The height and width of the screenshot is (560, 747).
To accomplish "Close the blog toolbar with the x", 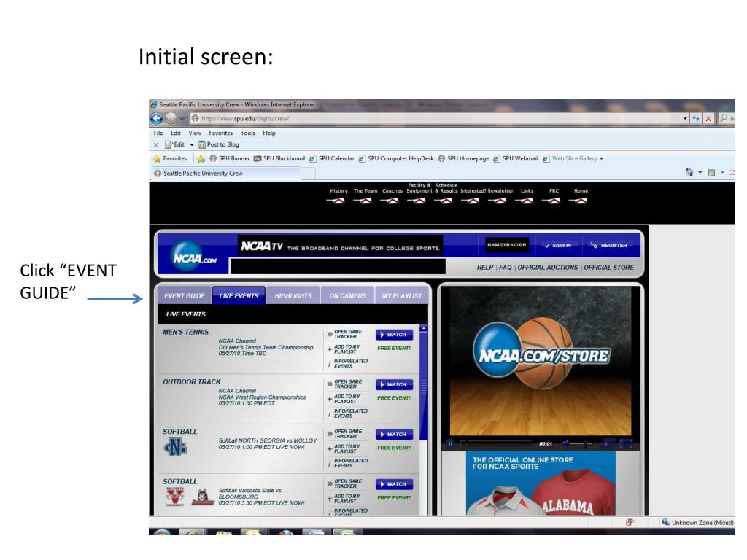I will pos(156,145).
